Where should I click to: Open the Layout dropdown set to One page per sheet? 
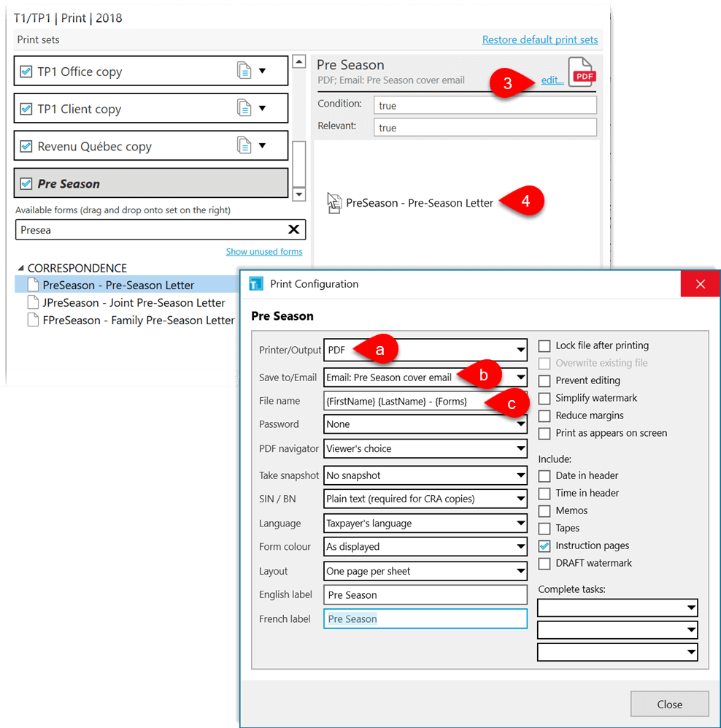coord(520,571)
